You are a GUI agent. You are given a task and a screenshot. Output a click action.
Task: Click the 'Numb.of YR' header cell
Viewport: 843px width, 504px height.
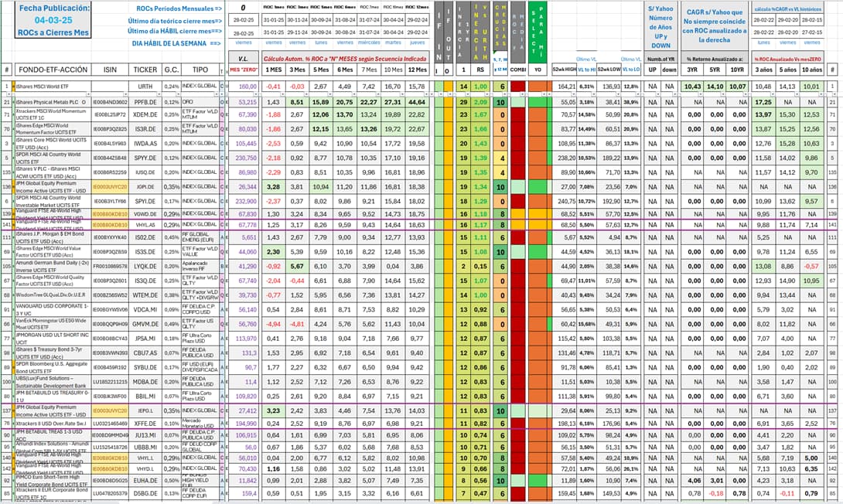(661, 59)
